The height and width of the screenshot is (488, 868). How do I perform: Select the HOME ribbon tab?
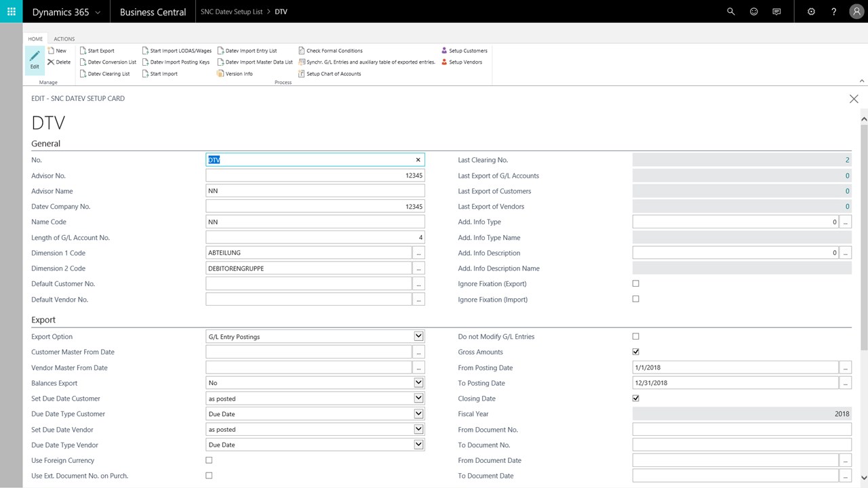[35, 39]
